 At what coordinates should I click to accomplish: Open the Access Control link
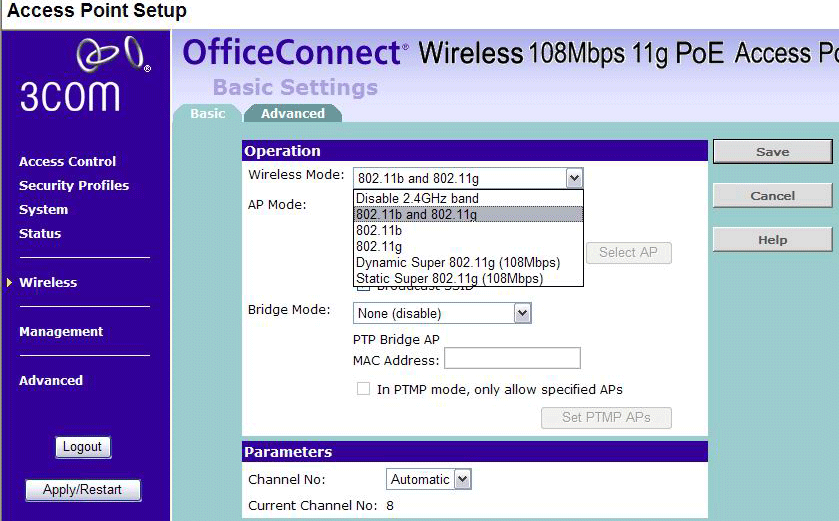67,161
